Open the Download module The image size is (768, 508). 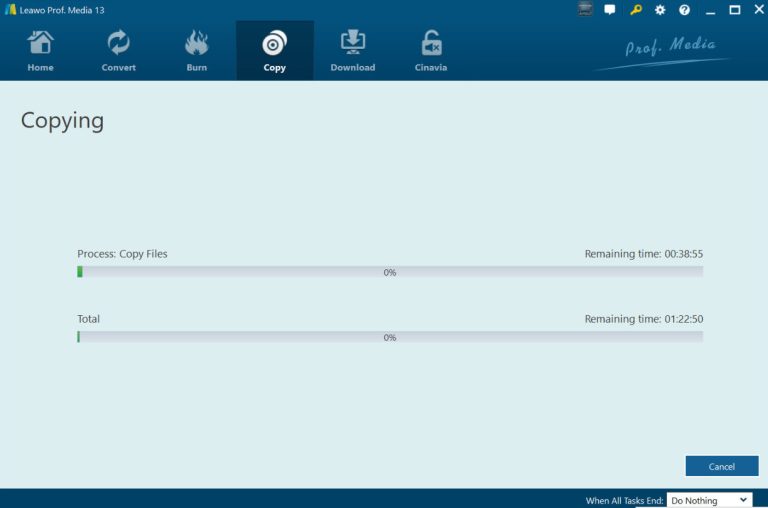click(353, 51)
